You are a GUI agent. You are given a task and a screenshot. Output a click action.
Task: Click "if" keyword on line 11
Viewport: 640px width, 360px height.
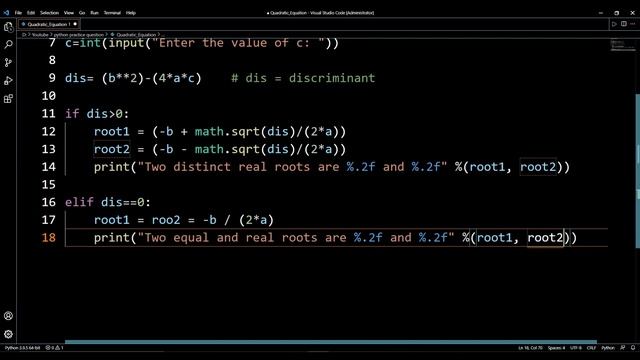pyautogui.click(x=72, y=113)
